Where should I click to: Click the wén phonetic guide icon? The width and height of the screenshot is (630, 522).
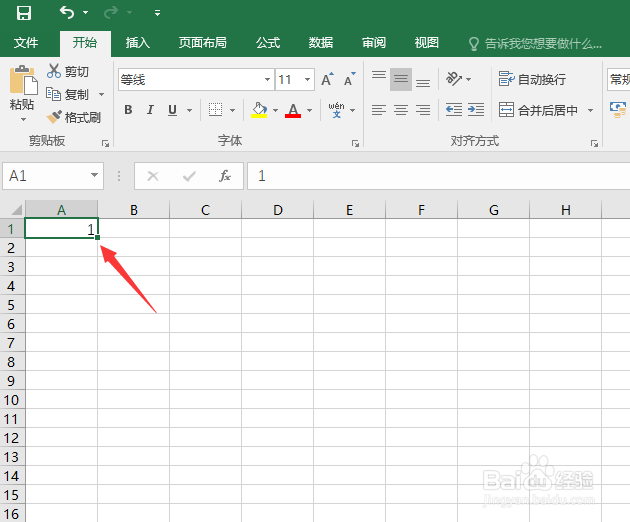(336, 110)
